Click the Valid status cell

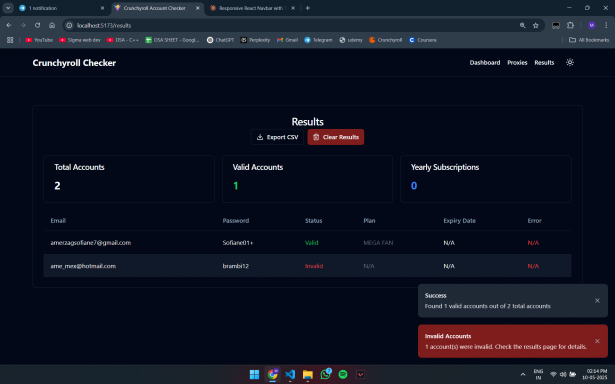coord(311,243)
